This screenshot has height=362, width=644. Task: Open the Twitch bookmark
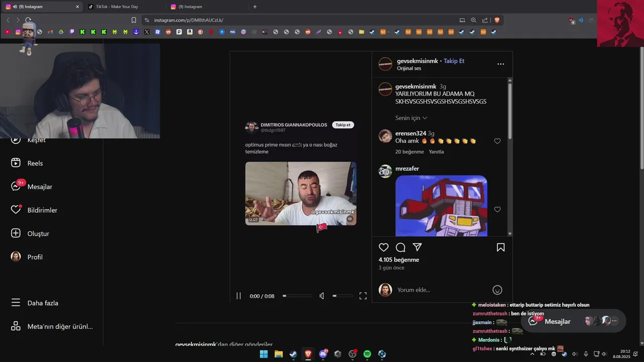(x=72, y=32)
